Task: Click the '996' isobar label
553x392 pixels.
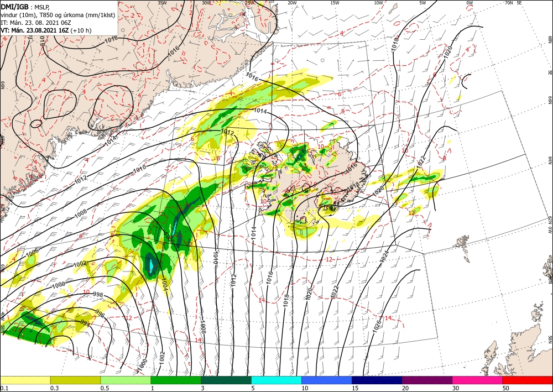Action: tap(100, 313)
